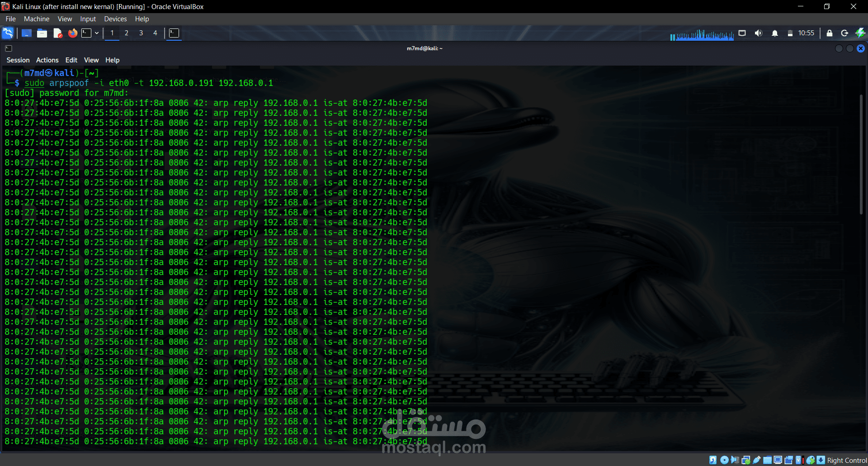
Task: Click the CPU usage graph in panel
Action: point(702,35)
